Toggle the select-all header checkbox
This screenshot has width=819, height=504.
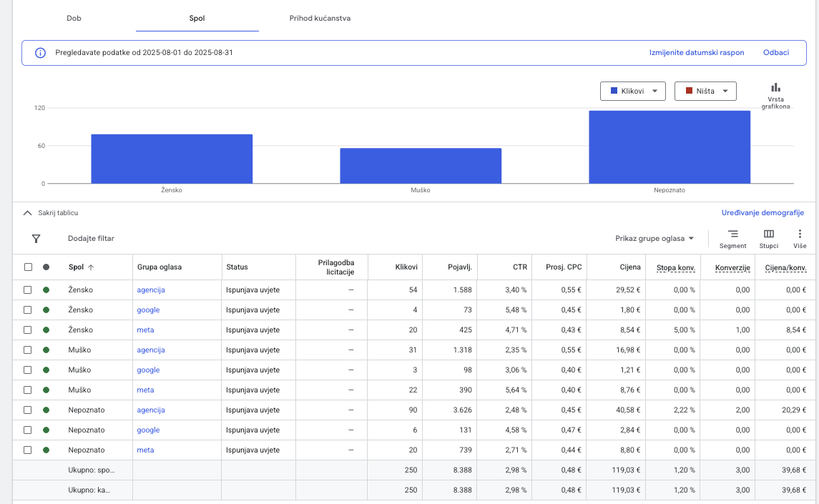pos(28,267)
